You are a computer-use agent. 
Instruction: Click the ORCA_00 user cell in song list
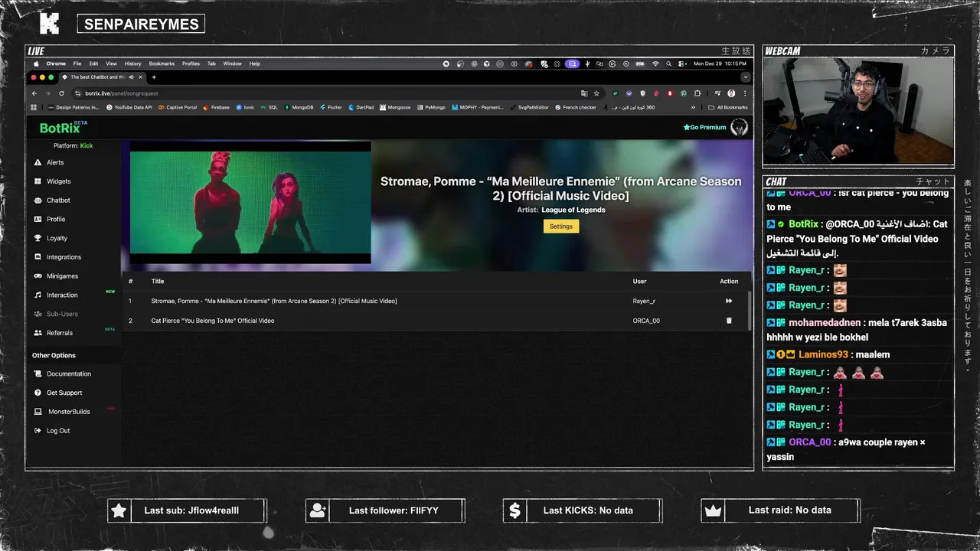pyautogui.click(x=646, y=321)
